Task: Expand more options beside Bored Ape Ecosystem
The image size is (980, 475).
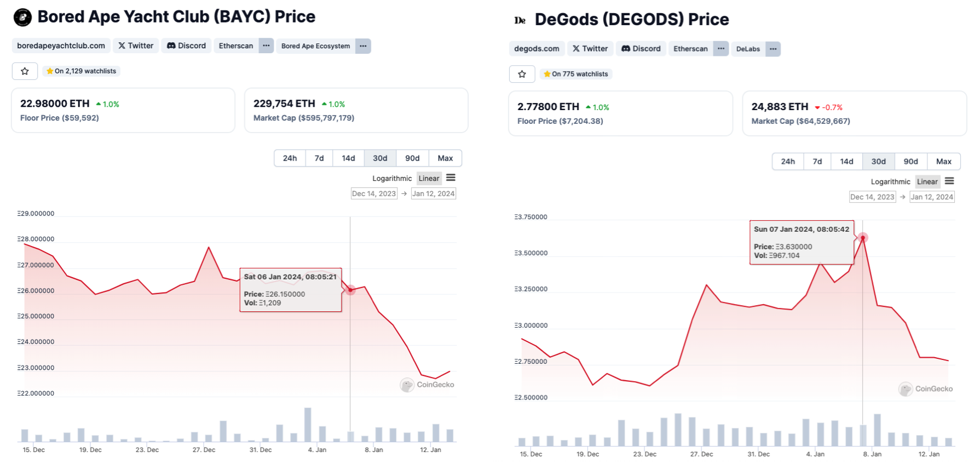Action: (363, 46)
